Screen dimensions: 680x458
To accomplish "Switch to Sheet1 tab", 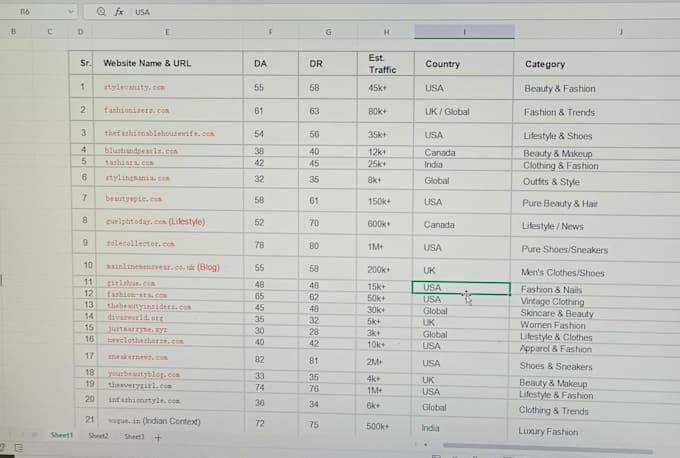I will point(62,435).
